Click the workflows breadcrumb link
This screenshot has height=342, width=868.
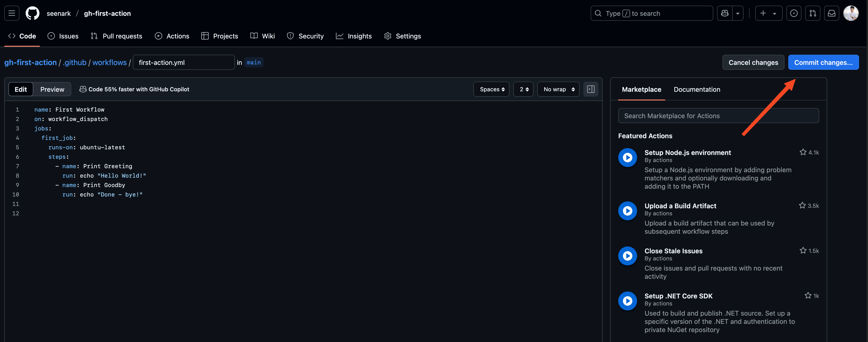(x=109, y=62)
